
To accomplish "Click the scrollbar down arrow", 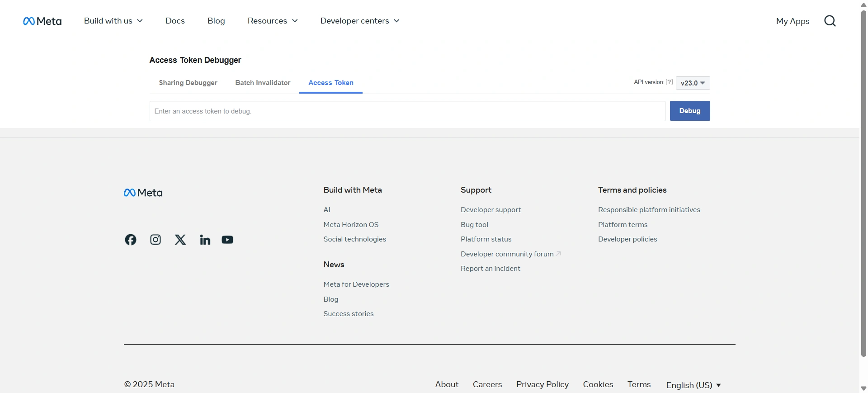I will pyautogui.click(x=863, y=388).
